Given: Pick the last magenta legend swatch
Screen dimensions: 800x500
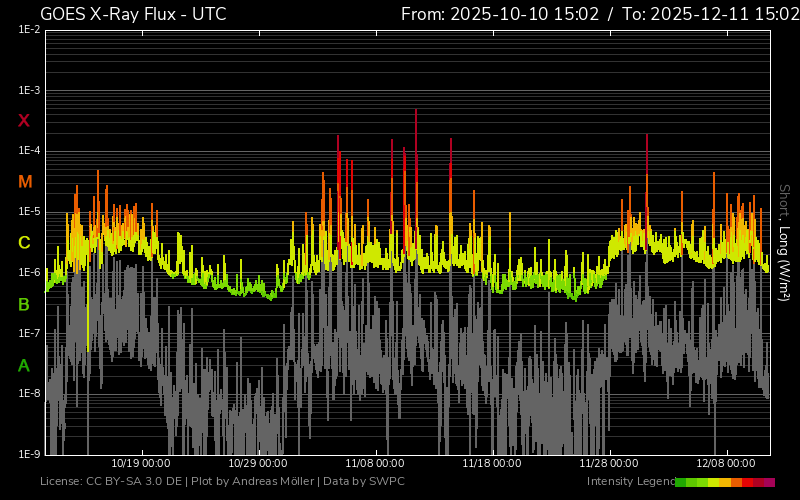Looking at the screenshot, I should click(x=769, y=482).
